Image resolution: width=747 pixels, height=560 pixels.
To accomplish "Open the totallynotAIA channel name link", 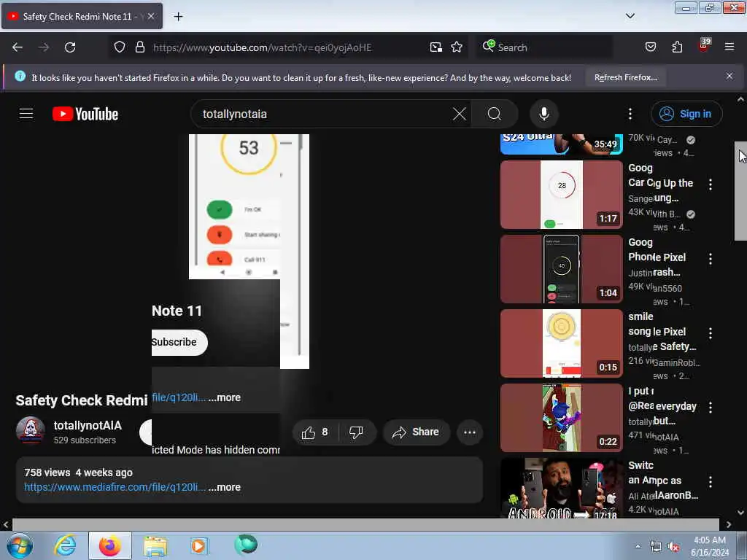I will click(x=88, y=425).
